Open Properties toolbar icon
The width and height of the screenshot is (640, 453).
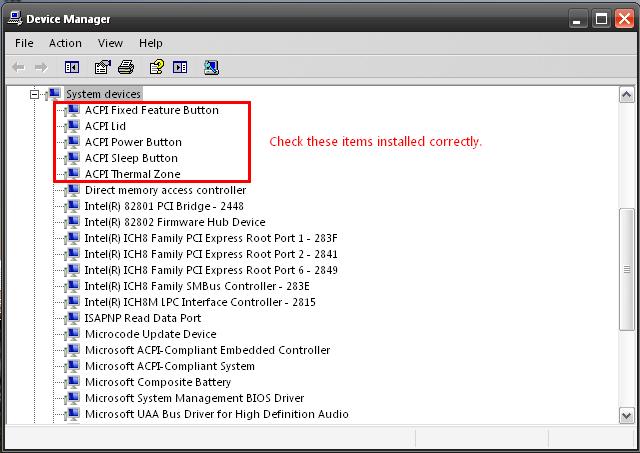tap(102, 67)
